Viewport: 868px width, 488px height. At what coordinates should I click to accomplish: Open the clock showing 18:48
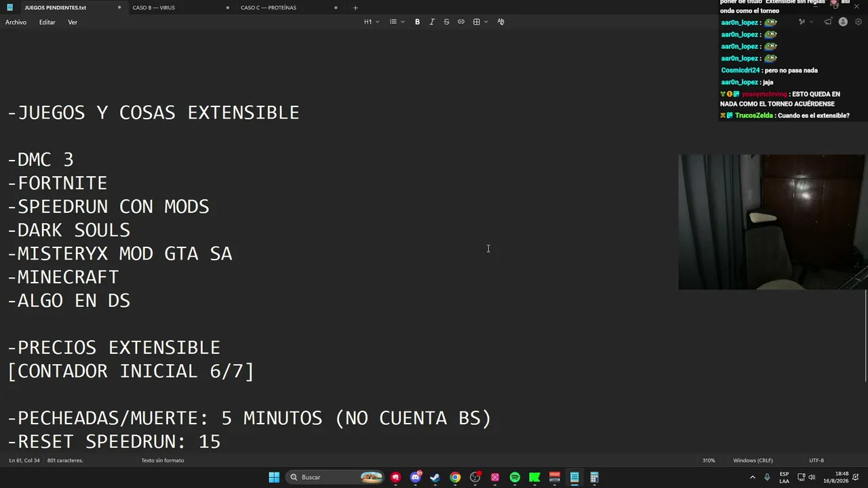(x=836, y=477)
